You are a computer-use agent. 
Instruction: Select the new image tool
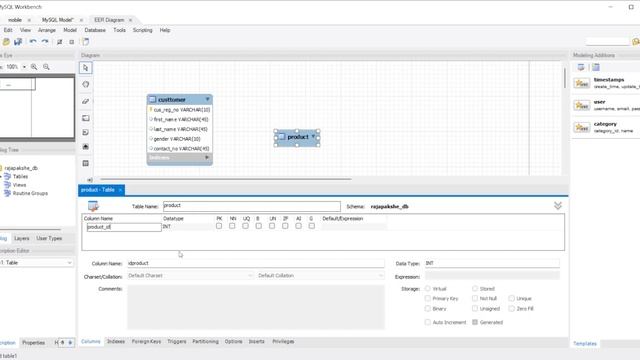pos(85,147)
